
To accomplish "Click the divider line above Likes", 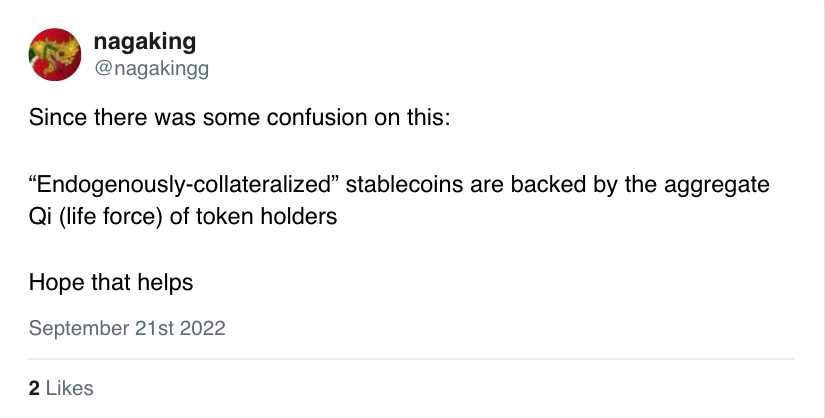I will (412, 358).
